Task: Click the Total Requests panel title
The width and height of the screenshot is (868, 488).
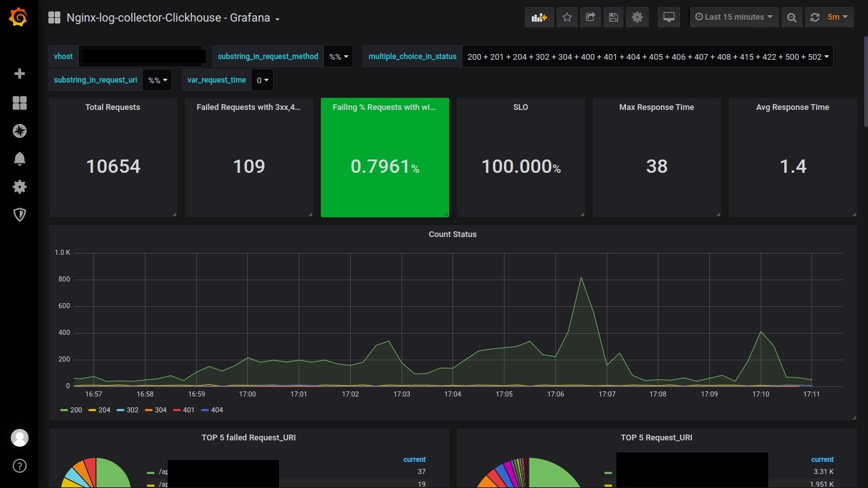Action: 112,107
